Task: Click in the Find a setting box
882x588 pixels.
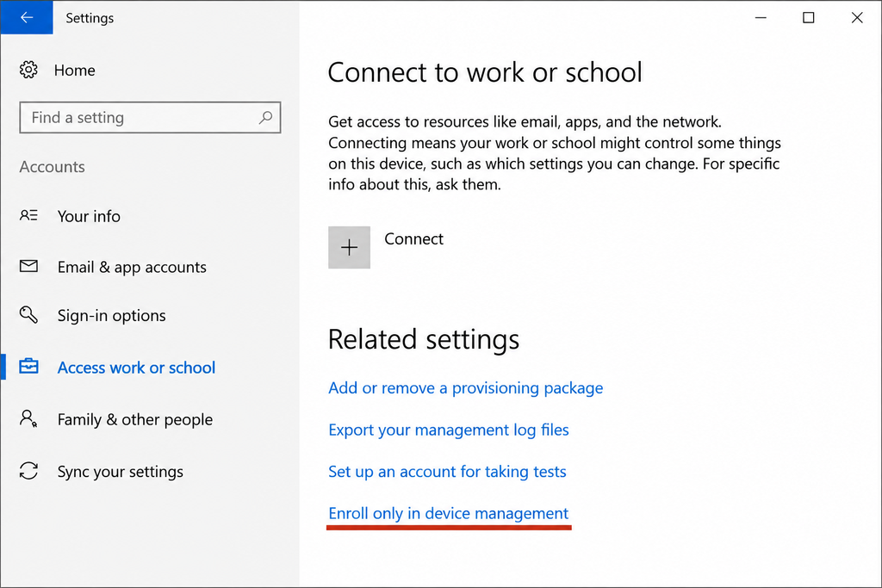Action: [x=150, y=117]
